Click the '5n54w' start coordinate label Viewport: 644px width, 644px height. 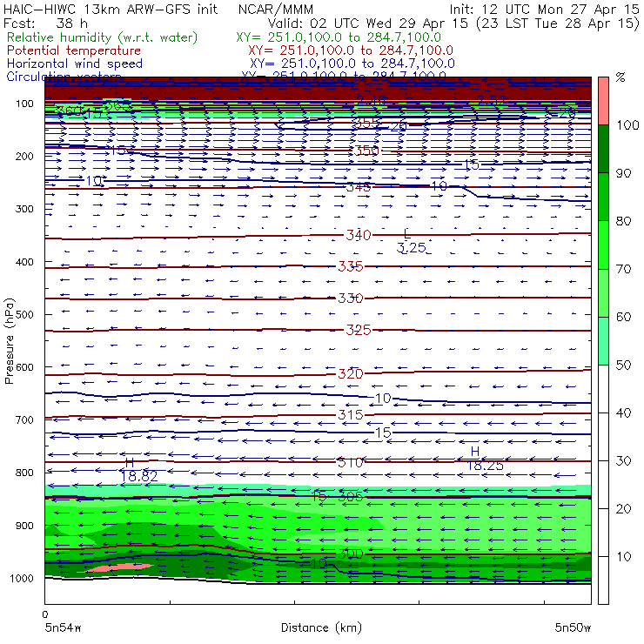63,628
